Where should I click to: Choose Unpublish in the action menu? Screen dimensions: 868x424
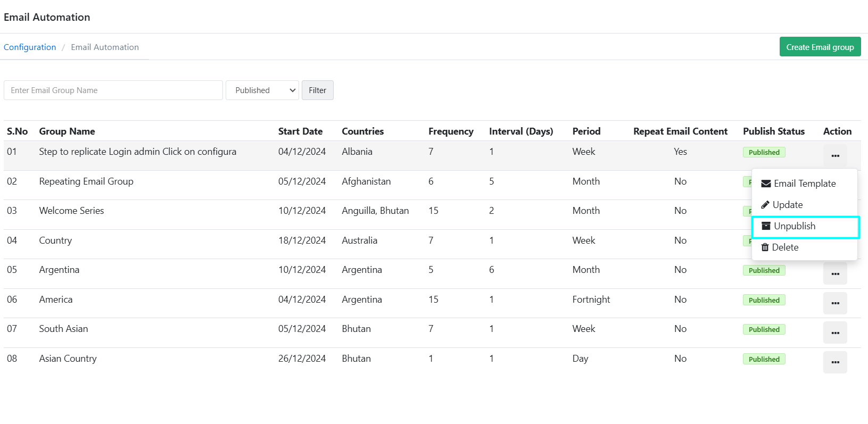(795, 226)
